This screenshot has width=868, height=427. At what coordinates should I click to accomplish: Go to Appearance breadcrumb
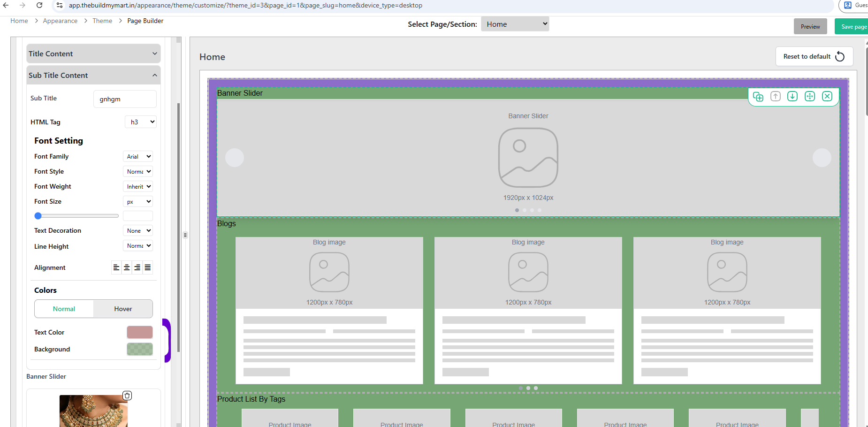(60, 21)
